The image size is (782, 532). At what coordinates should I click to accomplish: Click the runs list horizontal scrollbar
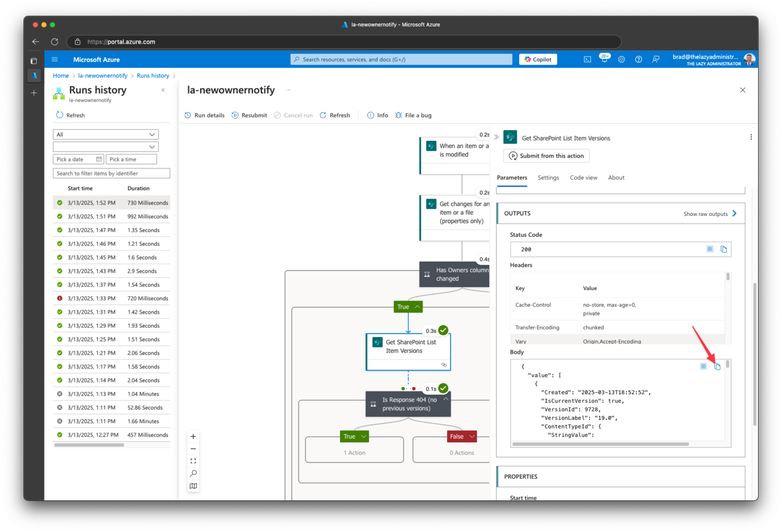pyautogui.click(x=89, y=445)
